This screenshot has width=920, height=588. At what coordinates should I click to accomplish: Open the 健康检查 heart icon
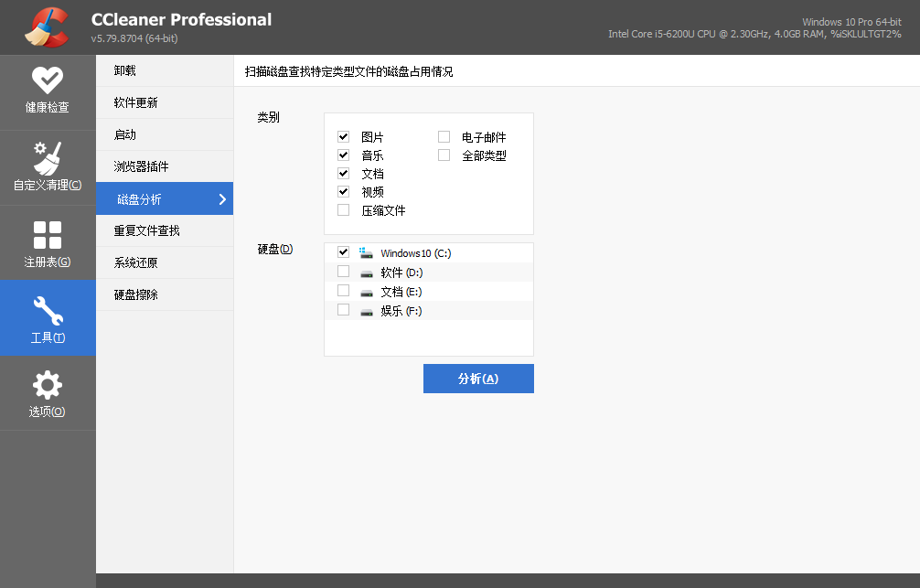48,80
